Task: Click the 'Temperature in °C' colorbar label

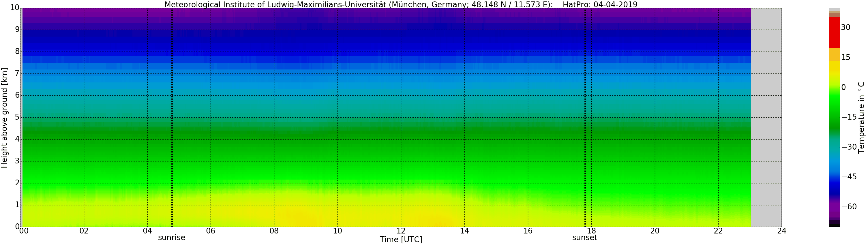Action: tap(861, 117)
